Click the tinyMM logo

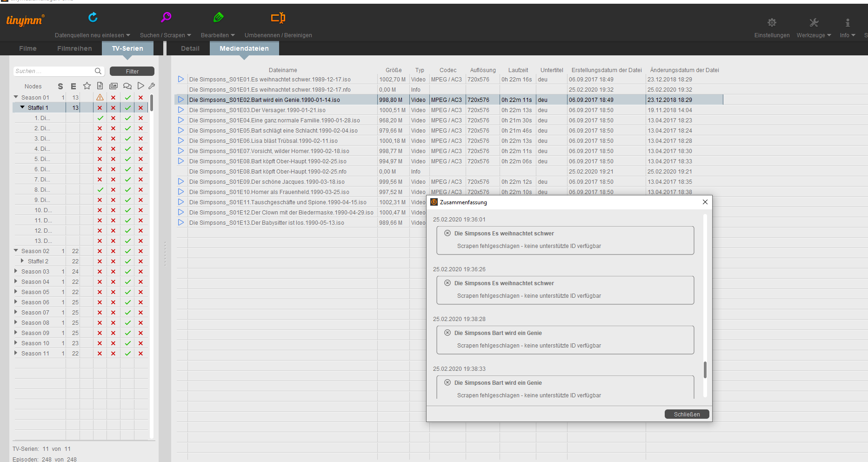(25, 20)
